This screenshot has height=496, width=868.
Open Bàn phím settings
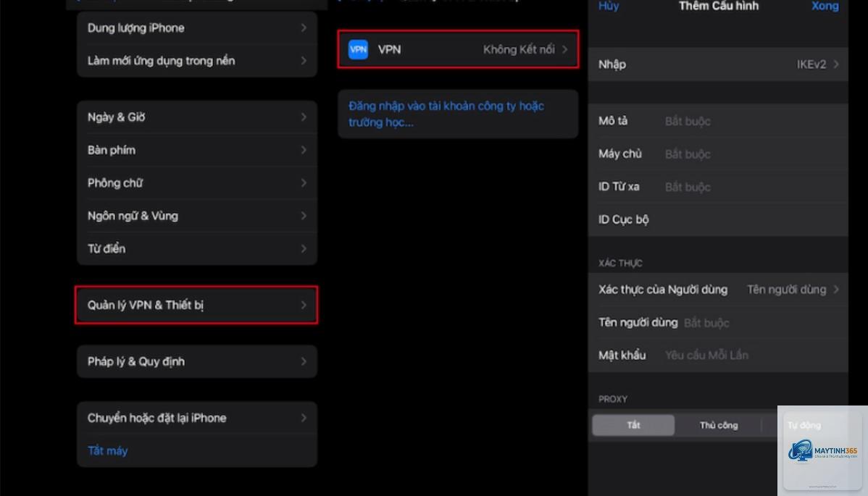click(196, 150)
